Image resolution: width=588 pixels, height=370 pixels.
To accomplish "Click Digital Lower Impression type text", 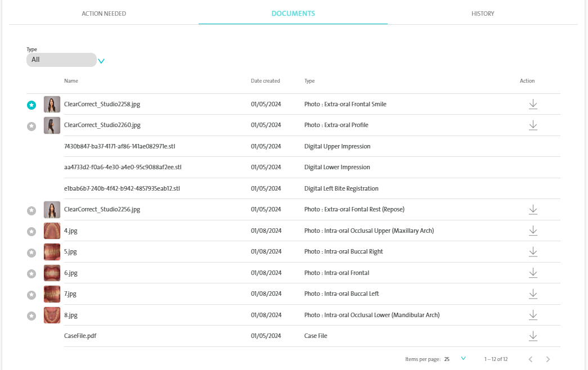I will coord(337,167).
